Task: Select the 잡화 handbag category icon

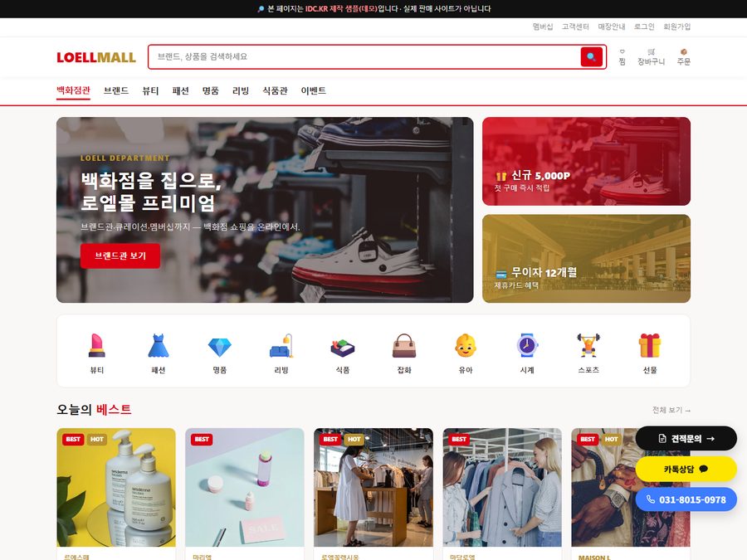Action: point(404,346)
